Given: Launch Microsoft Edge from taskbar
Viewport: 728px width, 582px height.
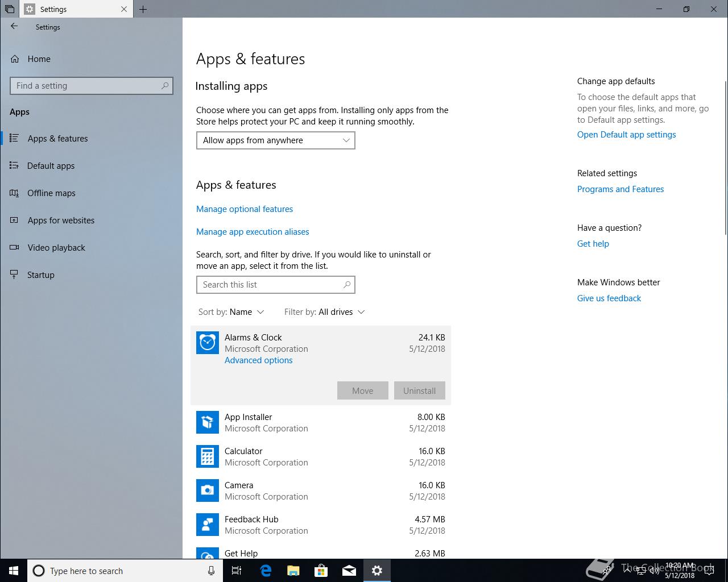Looking at the screenshot, I should (266, 571).
